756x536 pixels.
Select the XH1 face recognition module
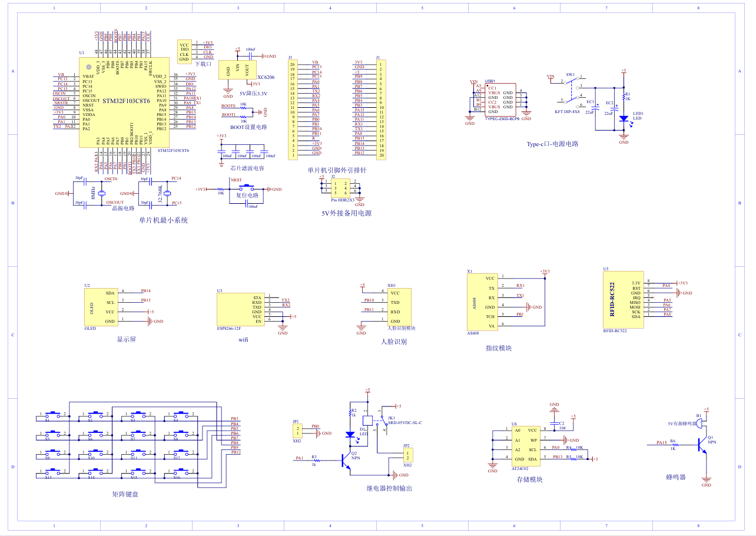pyautogui.click(x=399, y=307)
